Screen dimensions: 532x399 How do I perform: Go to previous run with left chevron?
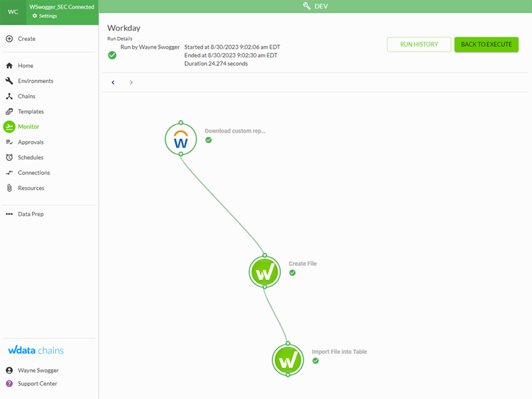113,82
